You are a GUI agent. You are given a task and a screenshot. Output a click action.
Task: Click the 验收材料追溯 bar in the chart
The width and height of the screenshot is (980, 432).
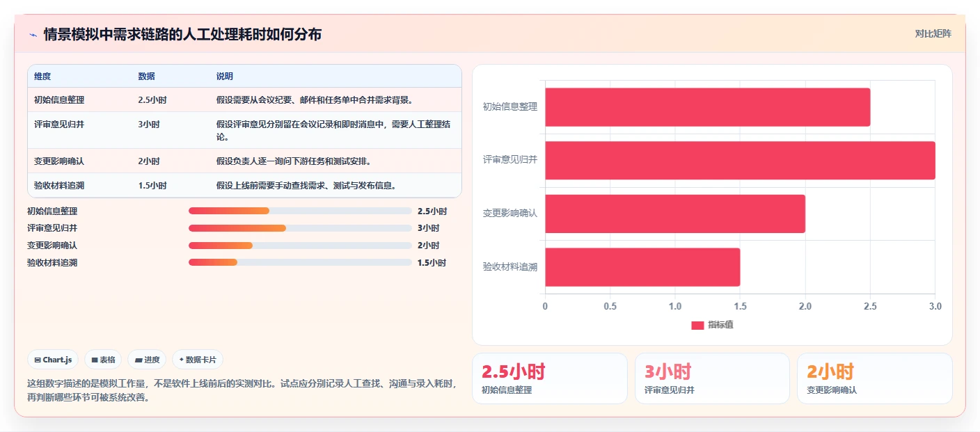[x=642, y=267]
